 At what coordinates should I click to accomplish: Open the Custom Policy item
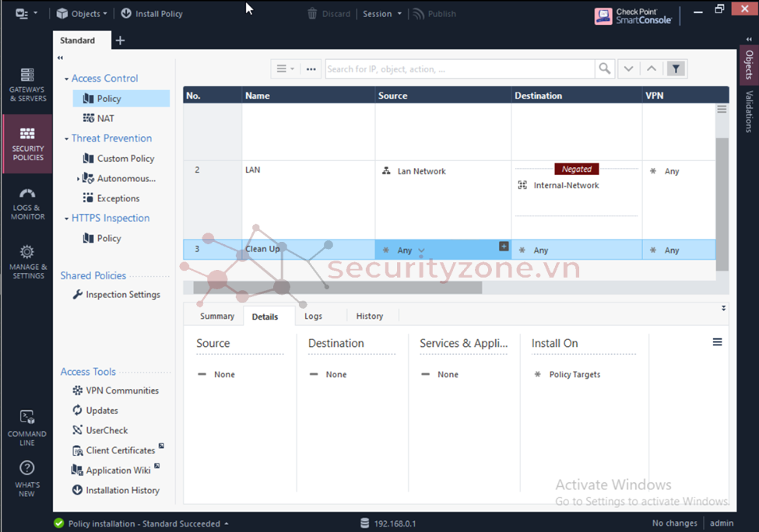(x=118, y=158)
